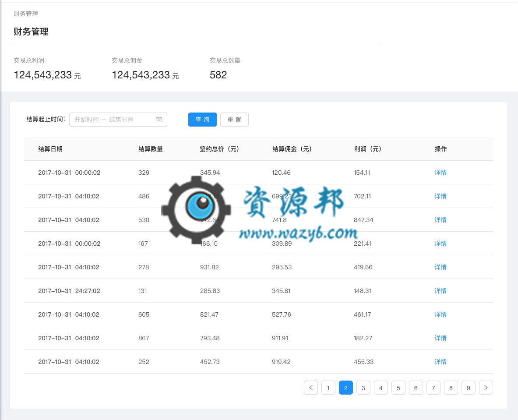The image size is (518, 420).
Task: Select contract price cell 345.94
Action: [x=210, y=173]
